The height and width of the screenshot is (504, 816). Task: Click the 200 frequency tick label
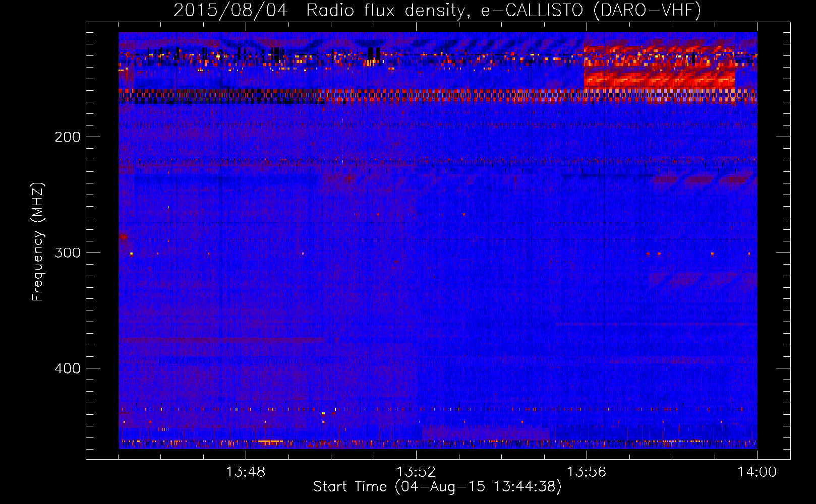(x=68, y=137)
